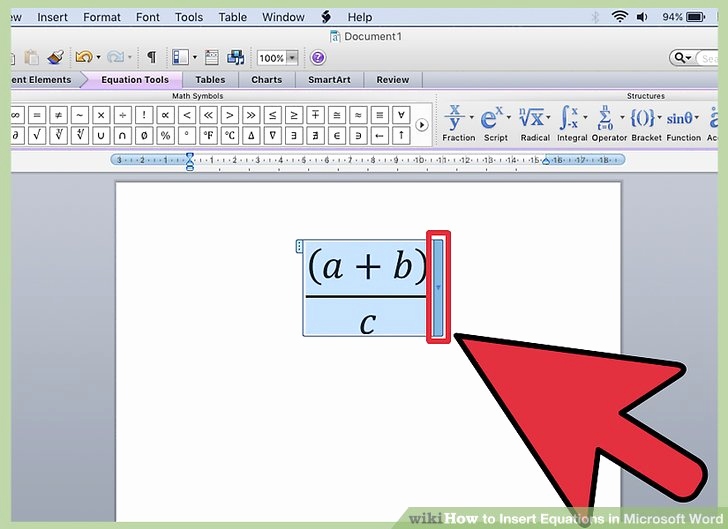Screen dimensions: 728x529
Task: Insert the much-greater-than symbol
Action: 251,115
